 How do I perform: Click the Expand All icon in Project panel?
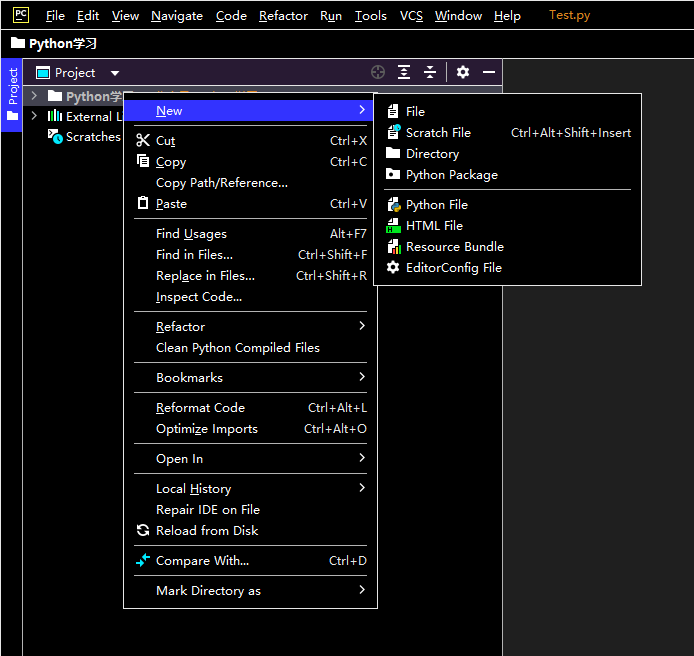click(x=404, y=72)
